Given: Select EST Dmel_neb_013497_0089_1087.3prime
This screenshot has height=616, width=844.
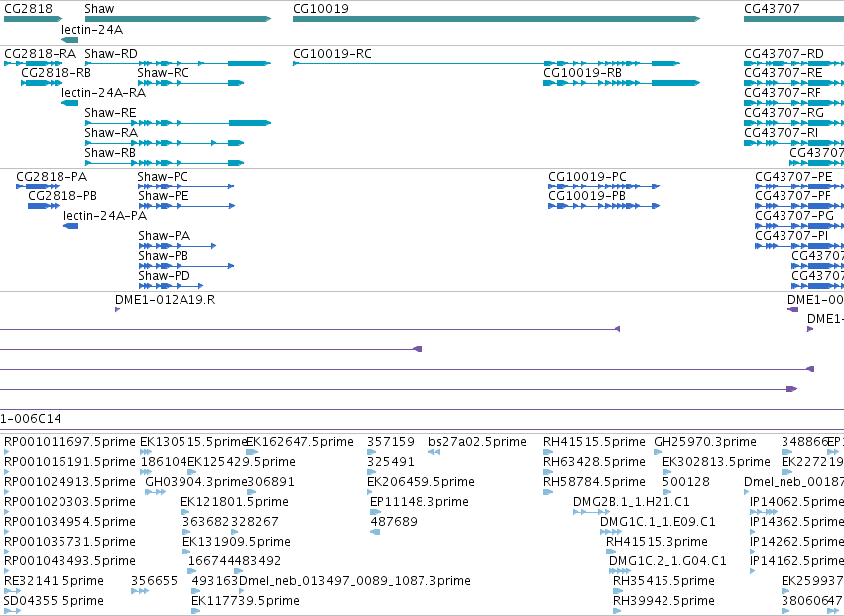Looking at the screenshot, I should [355, 582].
